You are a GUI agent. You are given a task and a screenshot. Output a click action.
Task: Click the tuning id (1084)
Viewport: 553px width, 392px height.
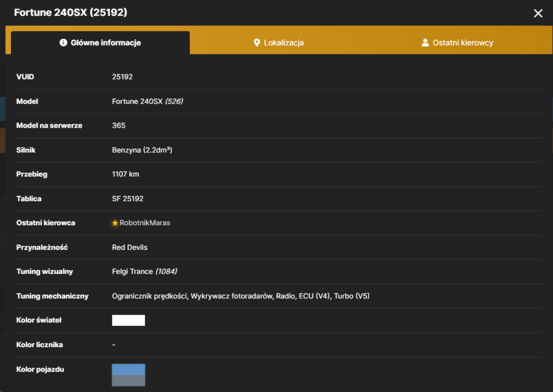[x=166, y=271]
